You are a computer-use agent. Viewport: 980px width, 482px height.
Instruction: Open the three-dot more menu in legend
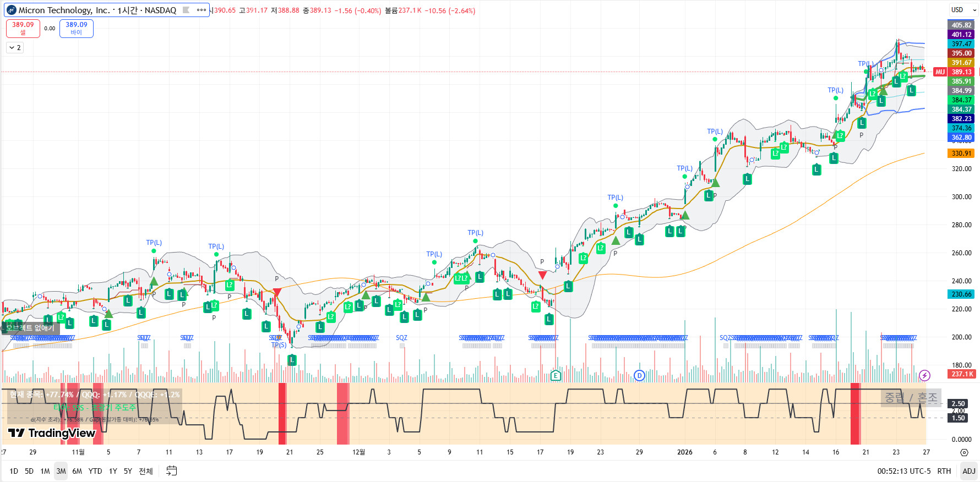pos(202,10)
